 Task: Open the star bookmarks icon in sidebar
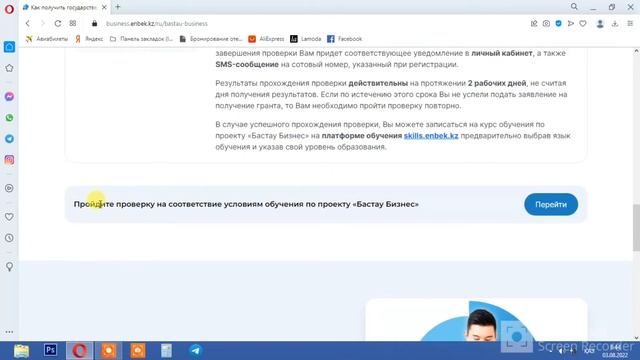tap(9, 68)
